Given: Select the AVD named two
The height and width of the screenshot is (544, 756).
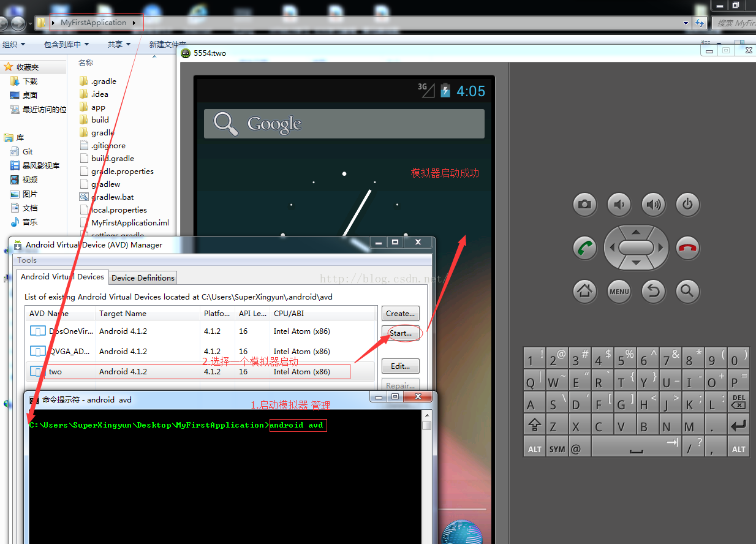Looking at the screenshot, I should (56, 371).
